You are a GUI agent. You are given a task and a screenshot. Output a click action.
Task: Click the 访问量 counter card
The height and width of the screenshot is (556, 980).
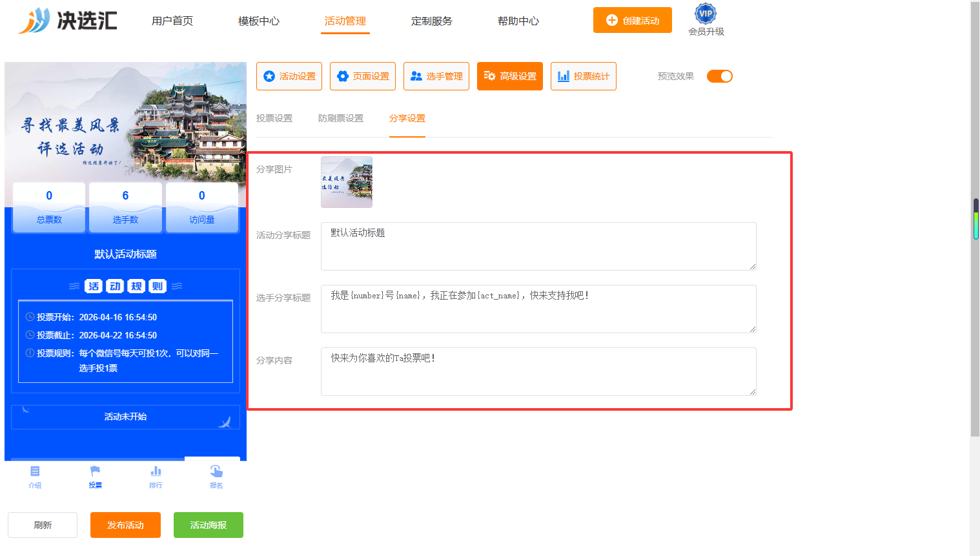pyautogui.click(x=202, y=207)
